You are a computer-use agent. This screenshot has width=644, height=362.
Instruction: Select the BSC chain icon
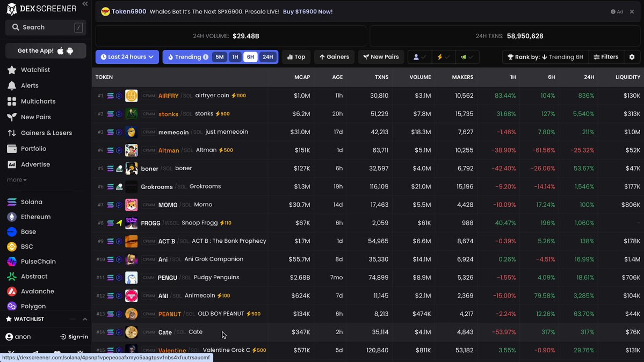pyautogui.click(x=12, y=247)
